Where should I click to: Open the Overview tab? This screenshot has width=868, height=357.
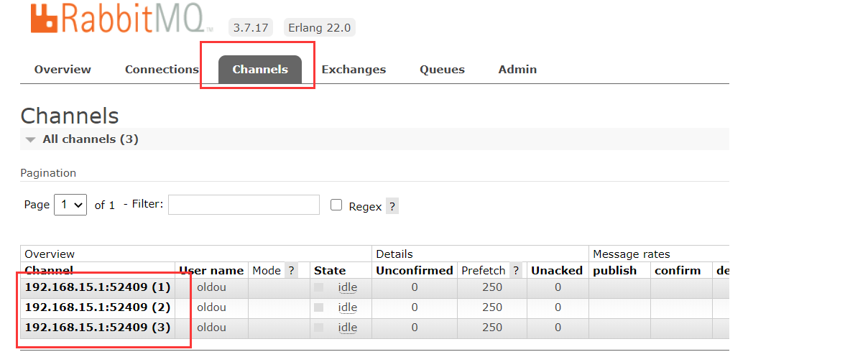pyautogui.click(x=63, y=70)
